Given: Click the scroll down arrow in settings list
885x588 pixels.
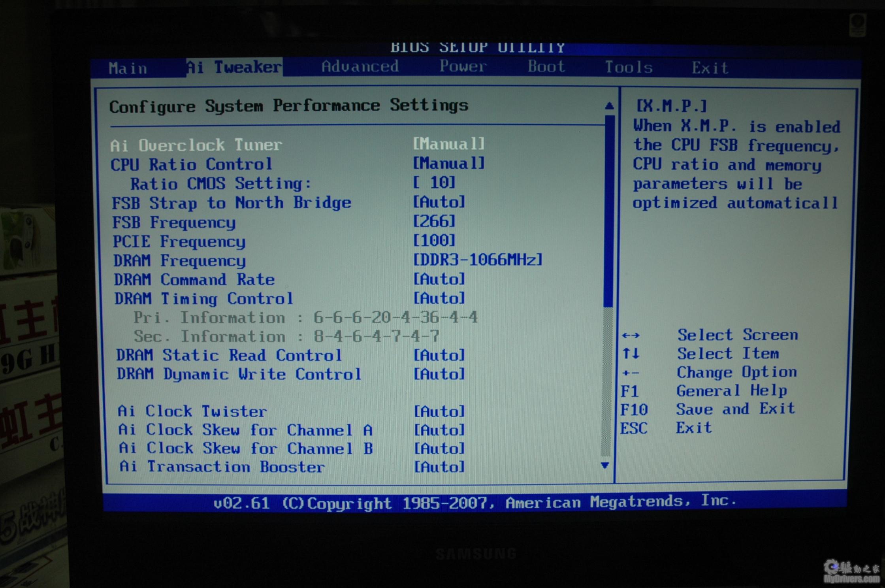Looking at the screenshot, I should (604, 465).
